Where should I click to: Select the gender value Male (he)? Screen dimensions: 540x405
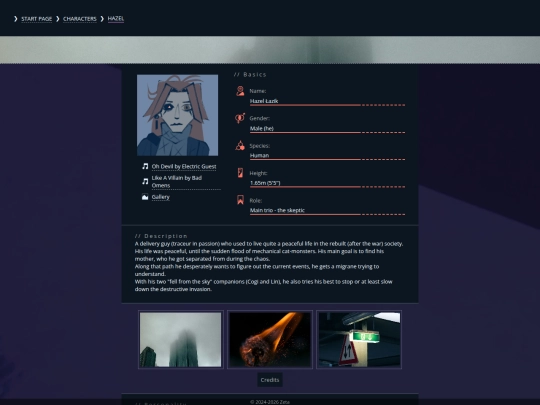(262, 128)
